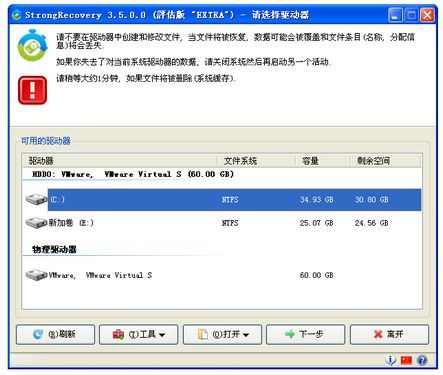The width and height of the screenshot is (443, 375).
Task: Click the 25.07 GB capacity value
Action: coord(316,223)
